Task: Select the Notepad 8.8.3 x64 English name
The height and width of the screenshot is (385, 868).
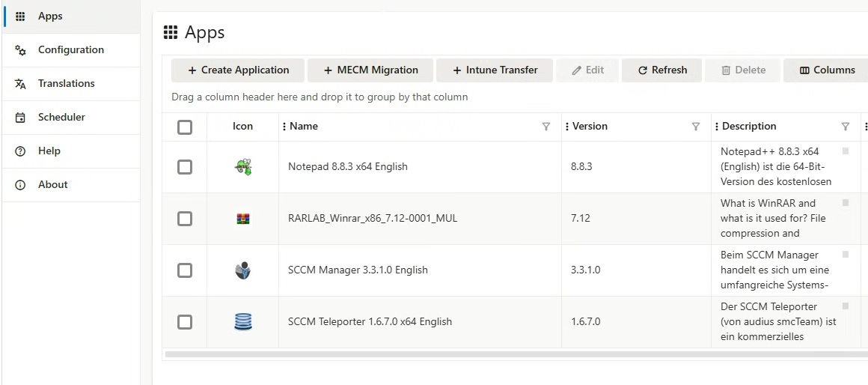Action: 348,167
